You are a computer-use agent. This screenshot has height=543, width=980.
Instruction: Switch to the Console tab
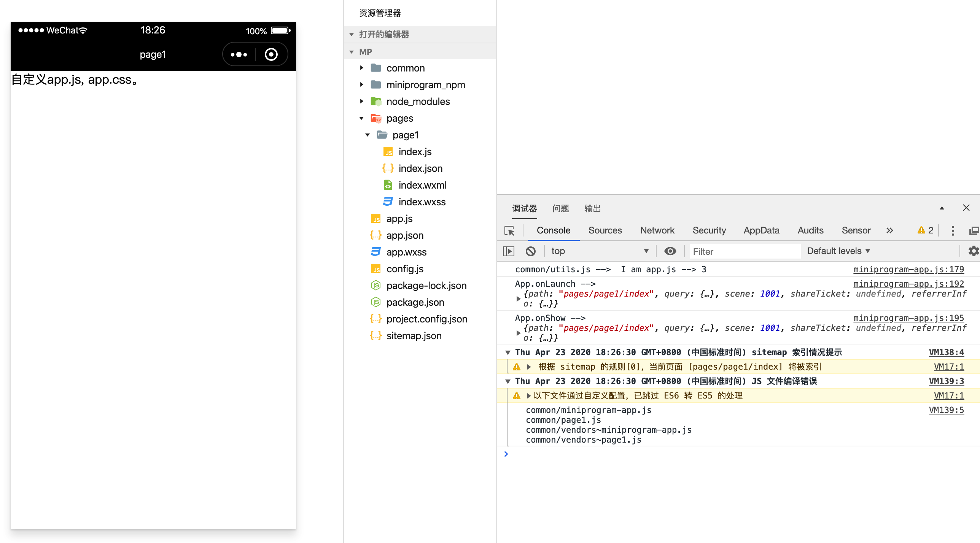point(554,230)
